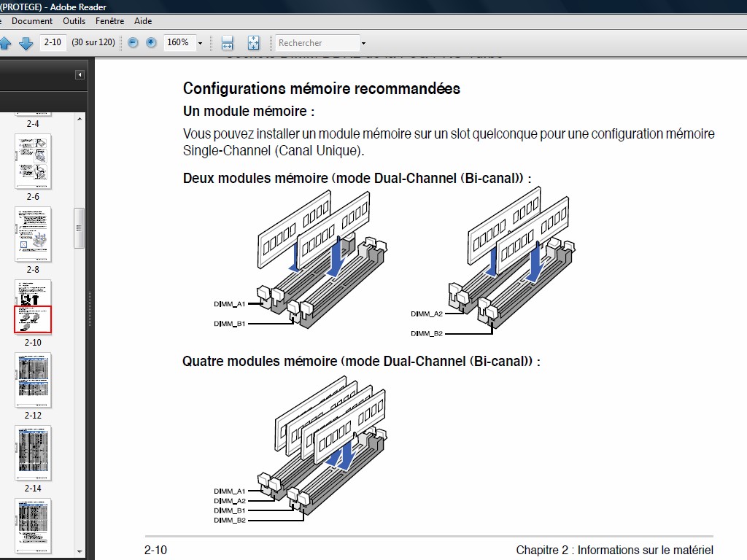Open the Outils menu
This screenshot has height=560, width=747.
(74, 21)
